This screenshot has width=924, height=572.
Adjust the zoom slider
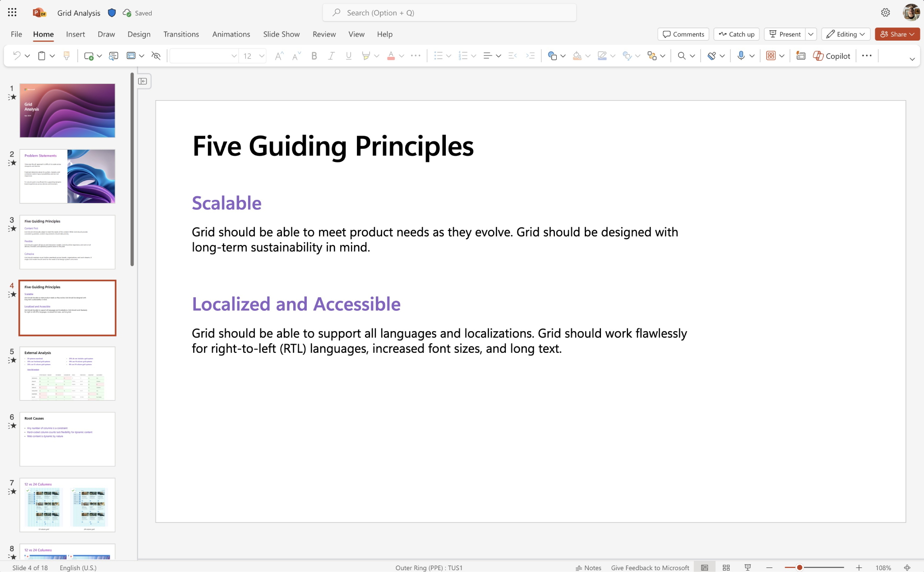[x=799, y=567]
